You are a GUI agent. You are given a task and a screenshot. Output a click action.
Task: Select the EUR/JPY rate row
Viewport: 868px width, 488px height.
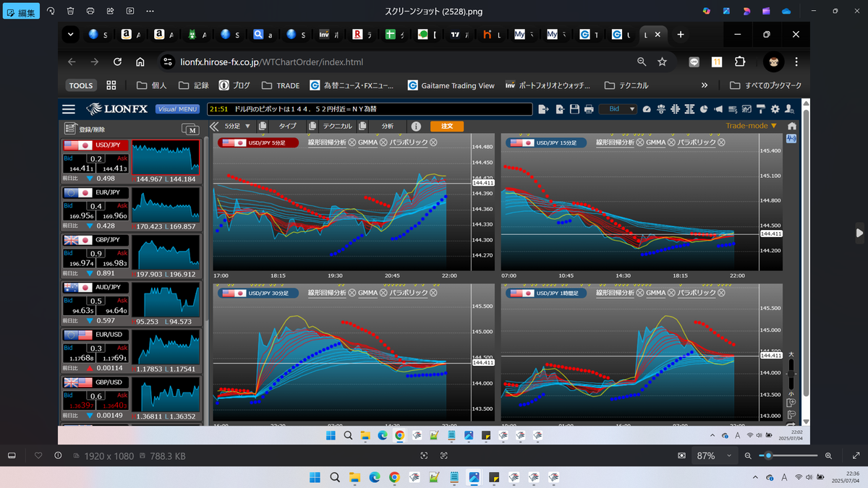pyautogui.click(x=131, y=208)
